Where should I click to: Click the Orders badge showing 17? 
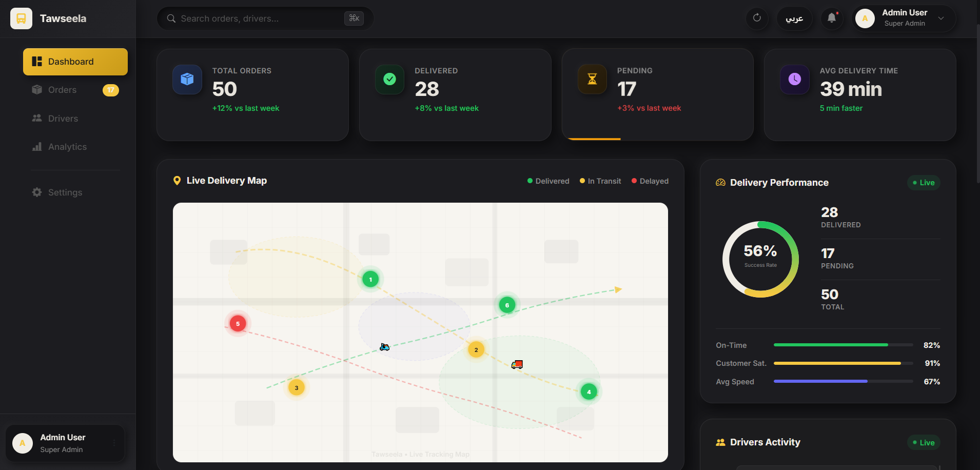pyautogui.click(x=111, y=90)
